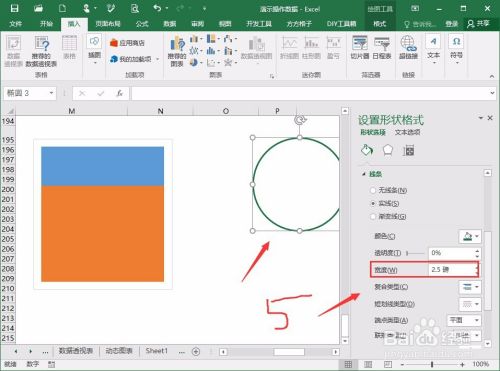Click the insert function fx icon
The width and height of the screenshot is (500, 371).
120,93
